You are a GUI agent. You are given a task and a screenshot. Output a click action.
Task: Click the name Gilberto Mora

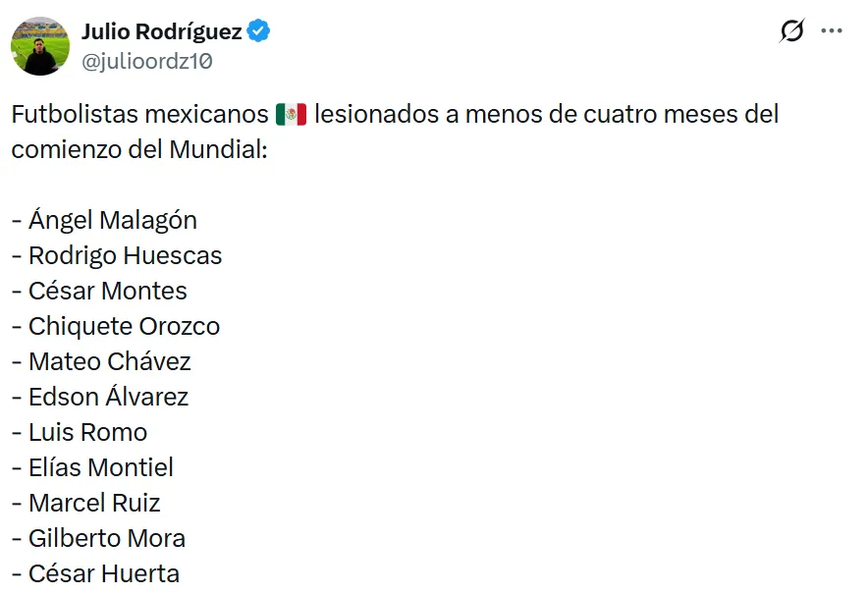[106, 538]
